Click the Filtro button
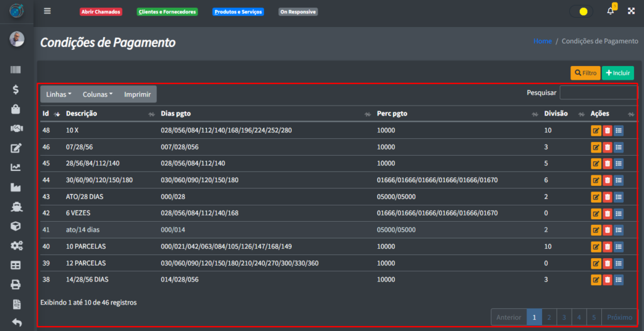This screenshot has width=644, height=331. (x=585, y=73)
